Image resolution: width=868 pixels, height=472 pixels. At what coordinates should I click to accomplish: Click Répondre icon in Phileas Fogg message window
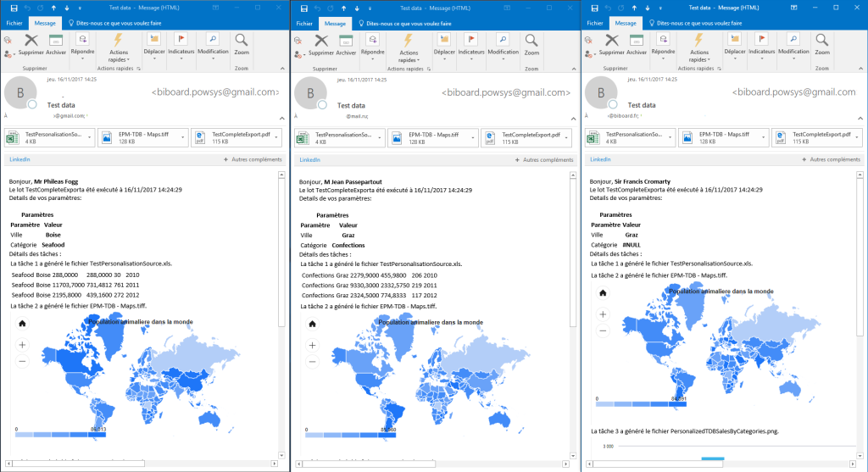click(x=82, y=39)
